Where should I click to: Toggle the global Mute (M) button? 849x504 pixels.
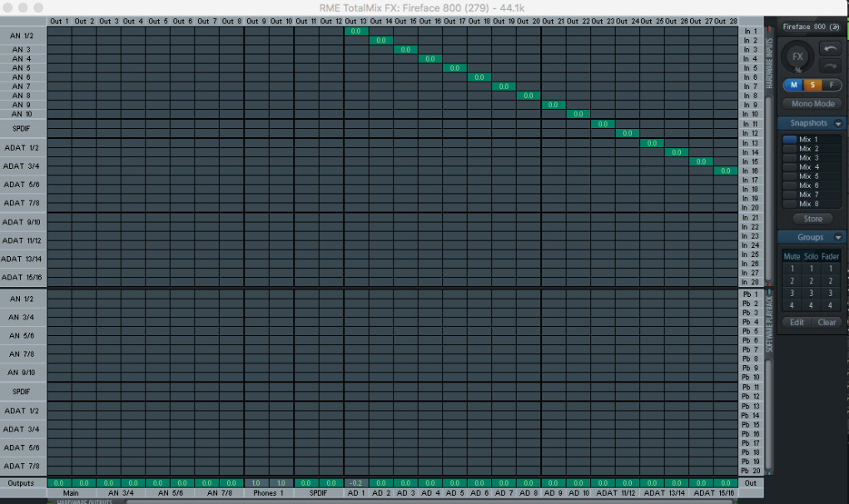tap(793, 85)
